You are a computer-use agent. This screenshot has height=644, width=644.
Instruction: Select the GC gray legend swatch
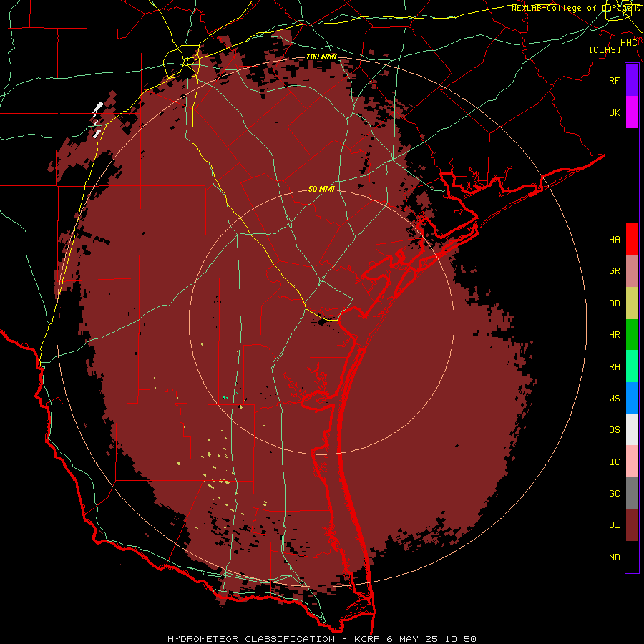(632, 493)
